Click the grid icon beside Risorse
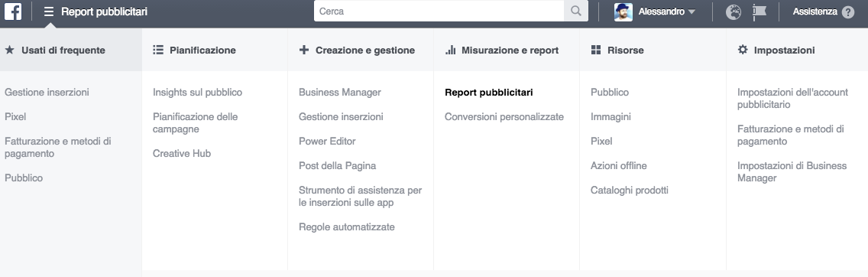868x277 pixels. 596,50
